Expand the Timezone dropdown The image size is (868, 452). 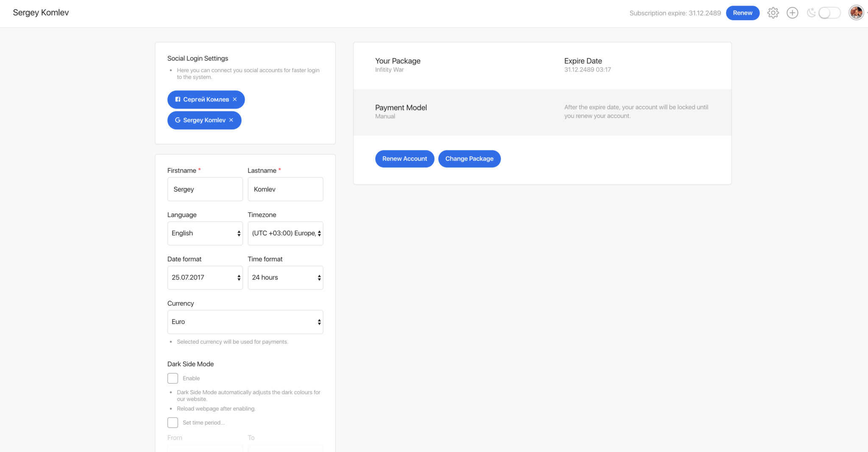point(285,233)
